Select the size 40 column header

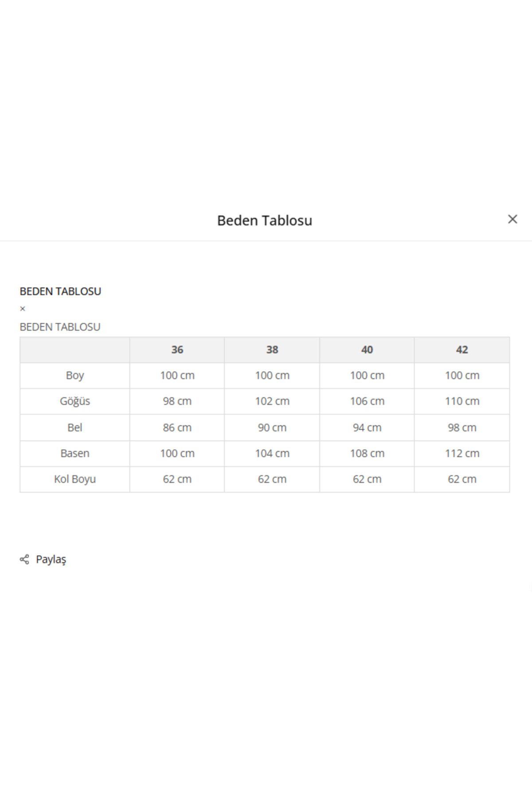tap(367, 350)
